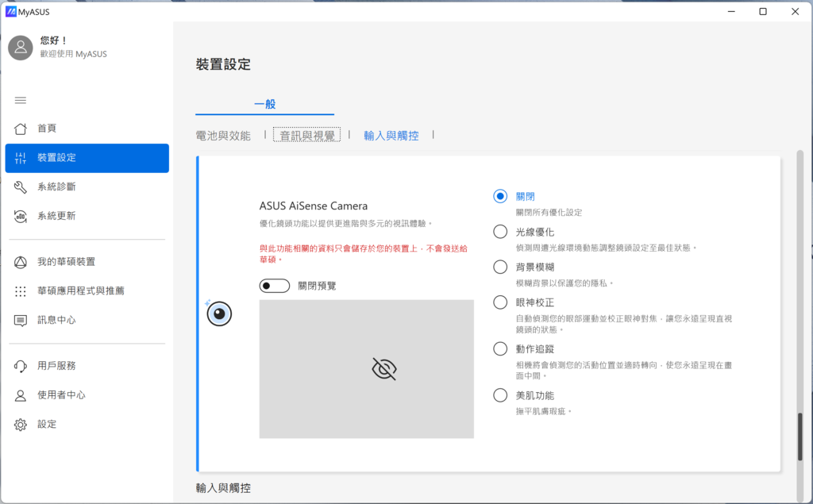Click the person icon for 使用者中心
The height and width of the screenshot is (504, 813).
click(20, 395)
